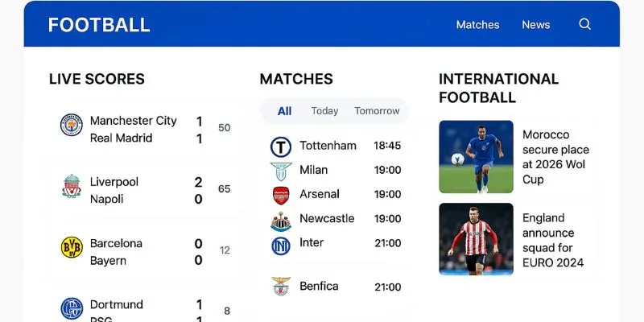Click the red Arsenal badge
644x322 pixels.
[x=281, y=196]
